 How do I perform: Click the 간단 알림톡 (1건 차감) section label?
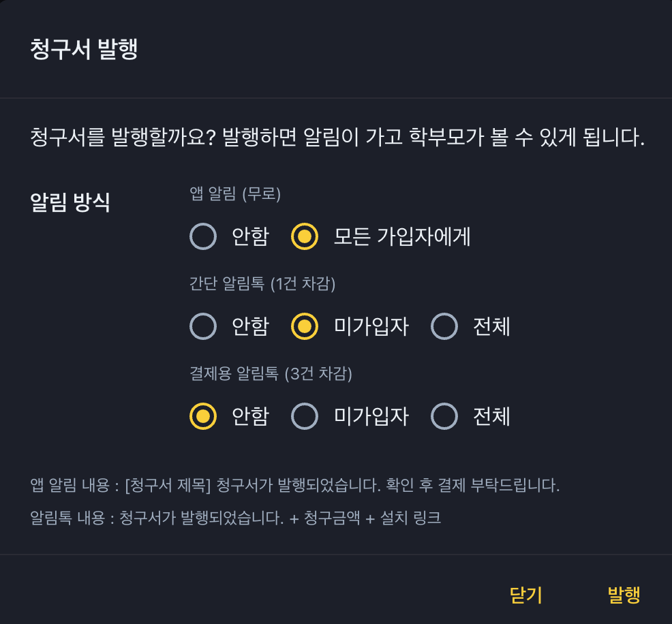pos(262,284)
